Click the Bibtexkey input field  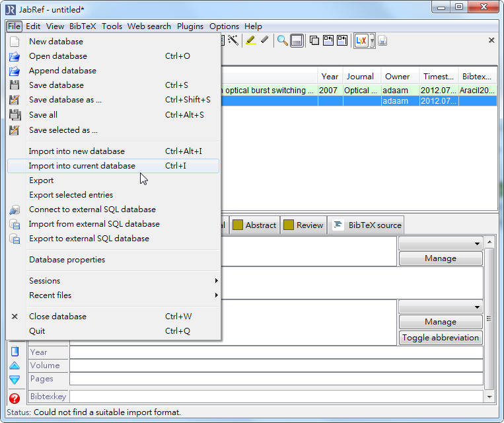pos(276,397)
